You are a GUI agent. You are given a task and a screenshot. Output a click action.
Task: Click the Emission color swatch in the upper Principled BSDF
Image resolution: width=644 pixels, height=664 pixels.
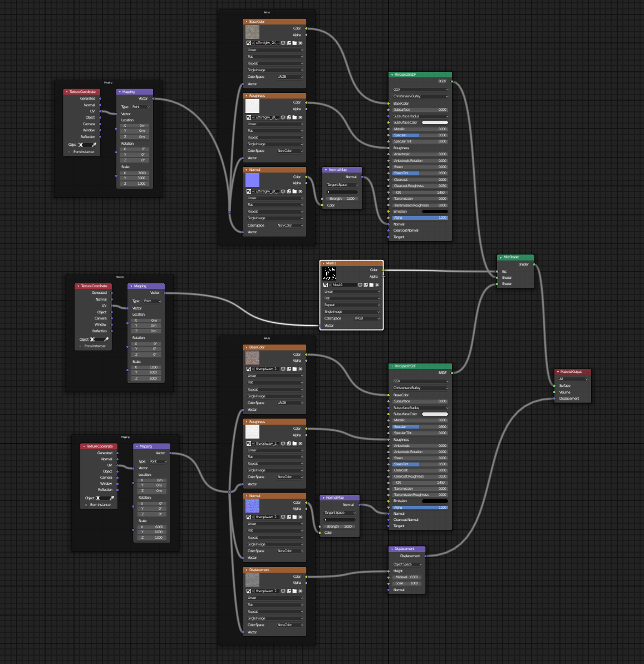point(435,212)
